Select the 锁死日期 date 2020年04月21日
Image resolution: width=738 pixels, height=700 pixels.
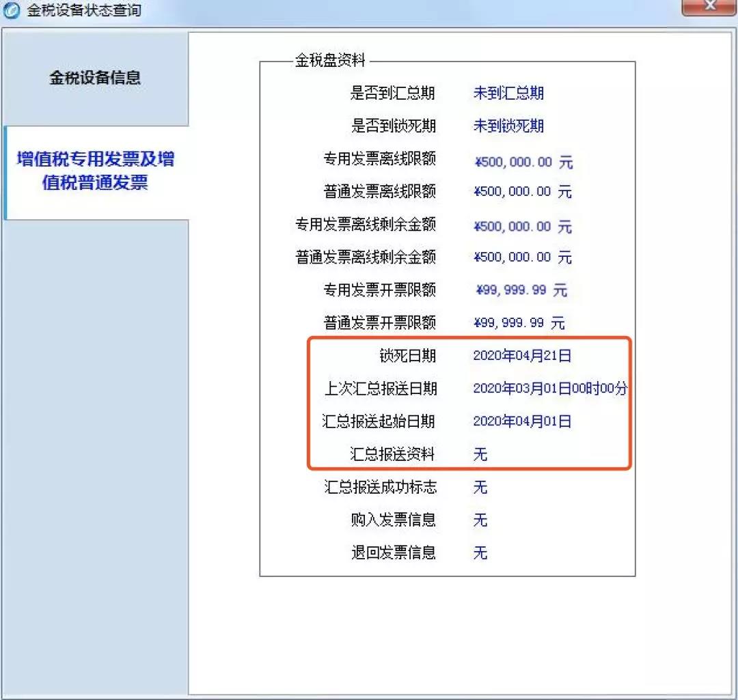(x=524, y=356)
